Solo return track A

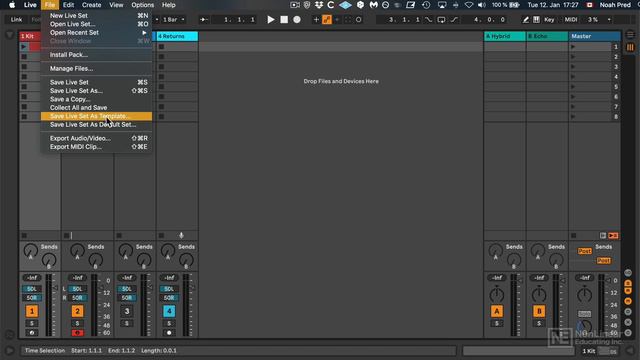tap(497, 323)
